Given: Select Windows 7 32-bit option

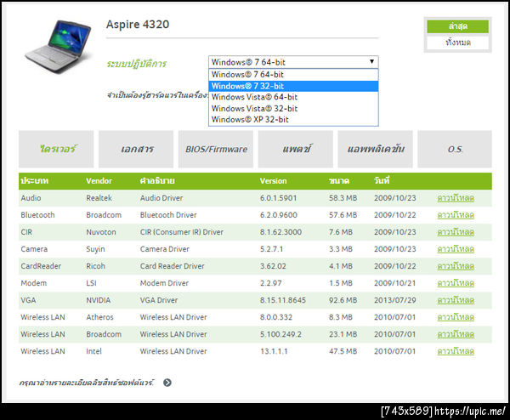Looking at the screenshot, I should [x=293, y=86].
